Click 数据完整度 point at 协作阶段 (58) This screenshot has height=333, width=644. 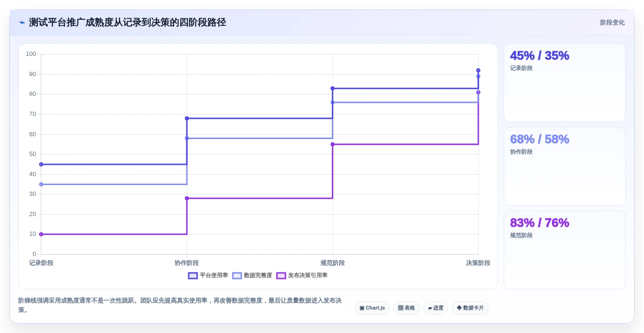[x=187, y=139]
